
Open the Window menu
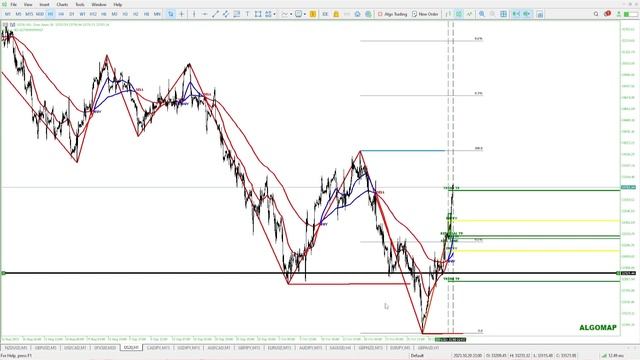point(99,4)
